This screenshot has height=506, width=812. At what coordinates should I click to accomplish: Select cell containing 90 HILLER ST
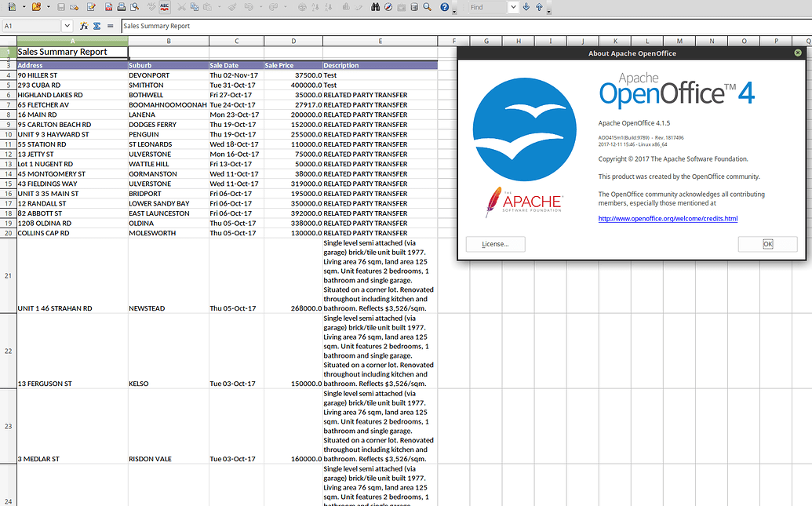[x=72, y=75]
